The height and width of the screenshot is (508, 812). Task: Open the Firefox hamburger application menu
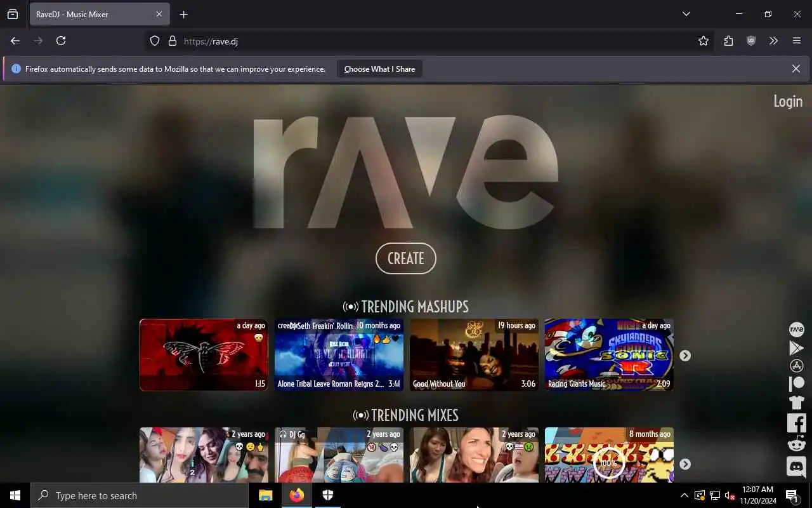point(797,41)
